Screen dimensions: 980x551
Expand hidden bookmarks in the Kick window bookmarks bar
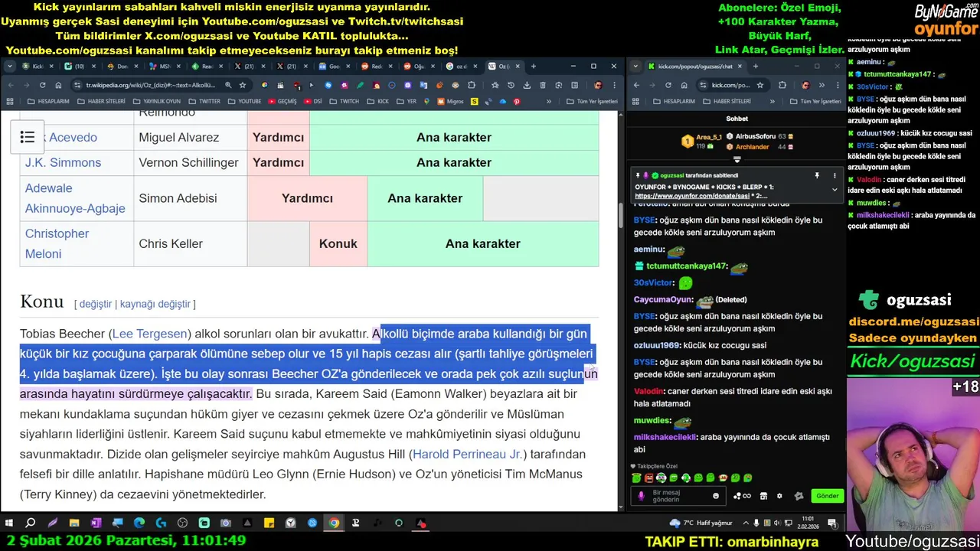(773, 101)
